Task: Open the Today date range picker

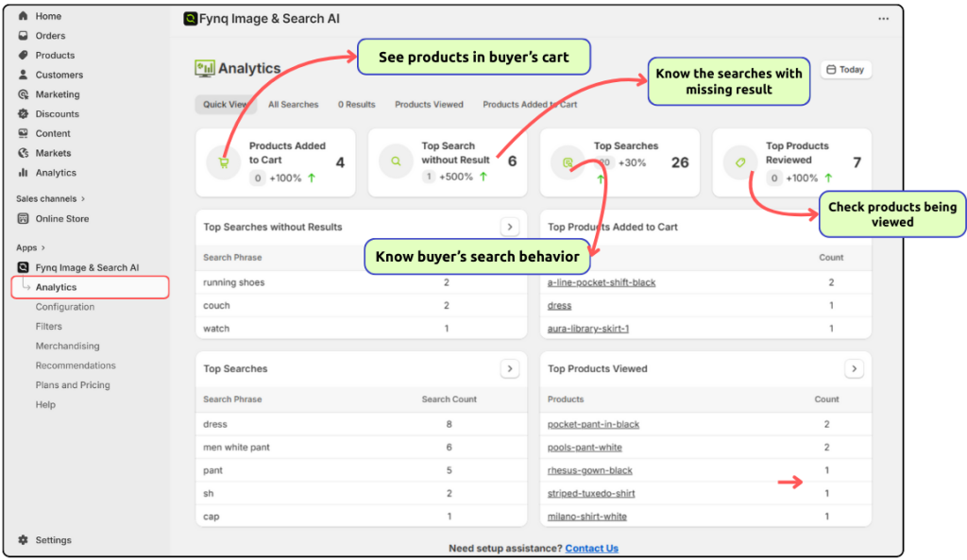Action: coord(845,70)
